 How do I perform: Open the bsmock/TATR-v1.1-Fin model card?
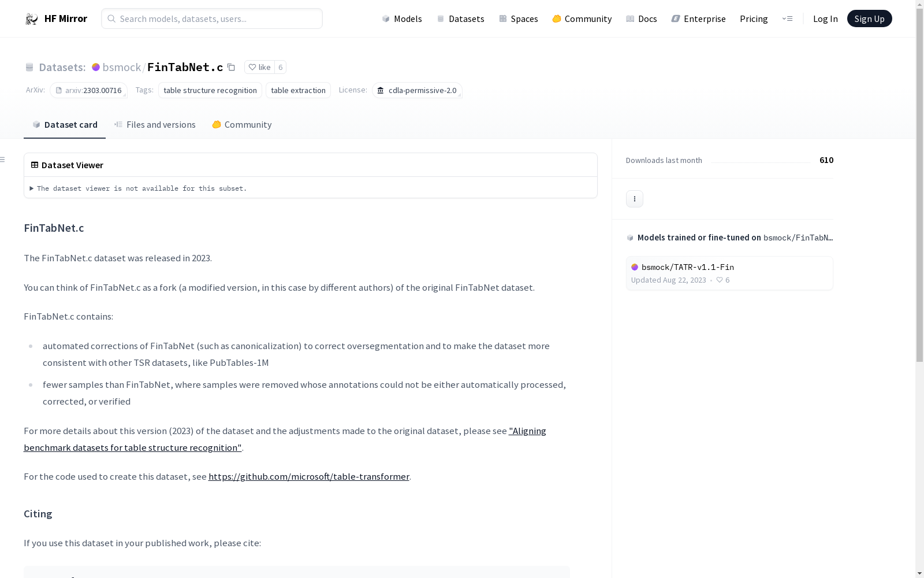tap(729, 273)
